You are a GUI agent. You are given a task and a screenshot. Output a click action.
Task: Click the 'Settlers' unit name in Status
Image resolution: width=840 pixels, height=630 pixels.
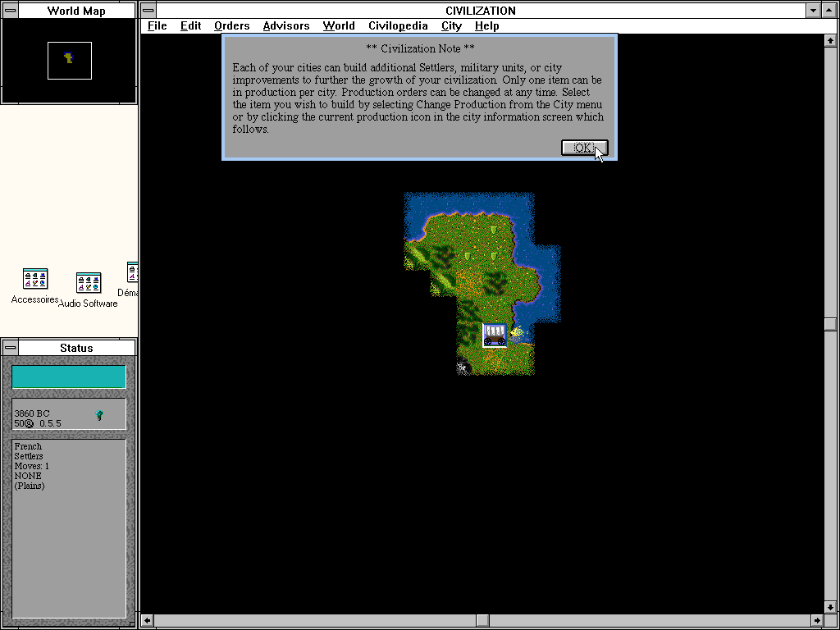29,456
